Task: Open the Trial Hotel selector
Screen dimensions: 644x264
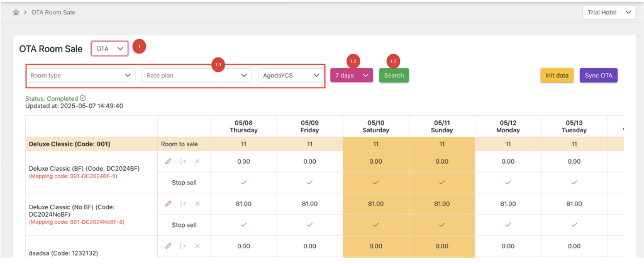Action: (x=609, y=12)
